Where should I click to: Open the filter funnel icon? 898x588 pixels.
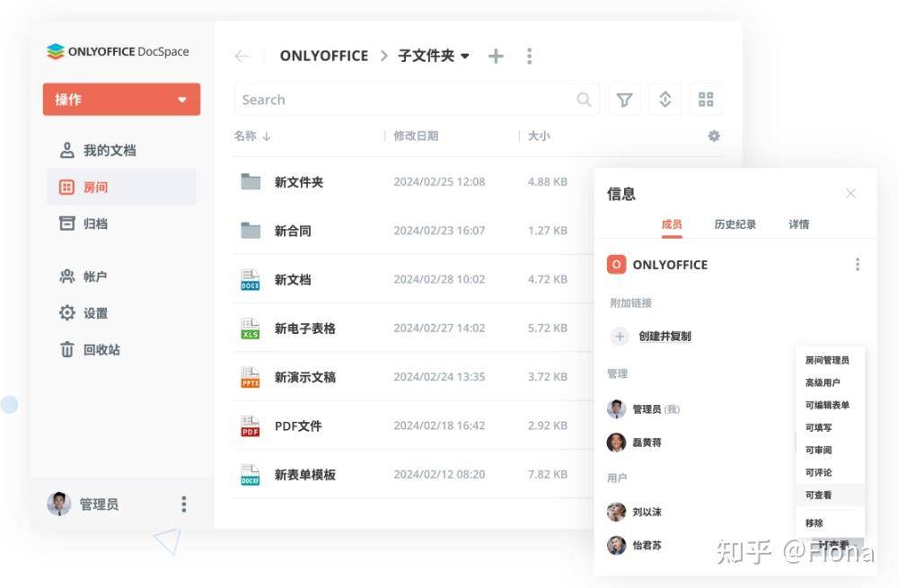(x=624, y=100)
